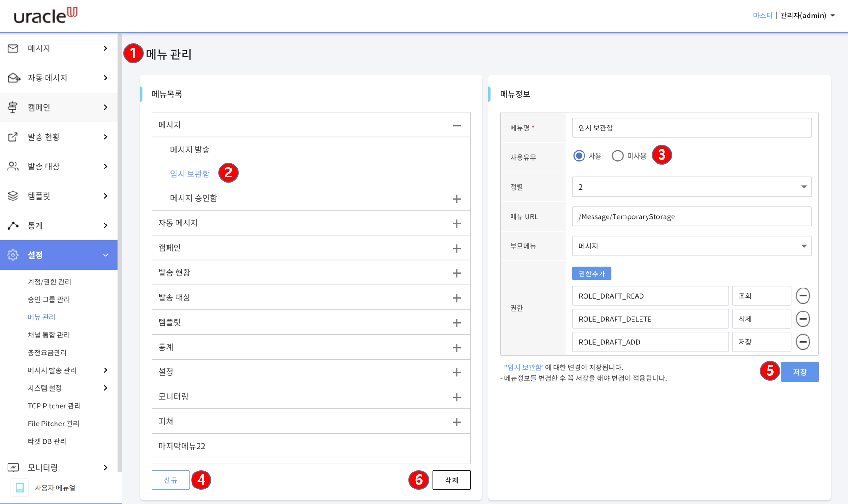848x504 pixels.
Task: Click the 통계 graph icon
Action: (x=13, y=225)
